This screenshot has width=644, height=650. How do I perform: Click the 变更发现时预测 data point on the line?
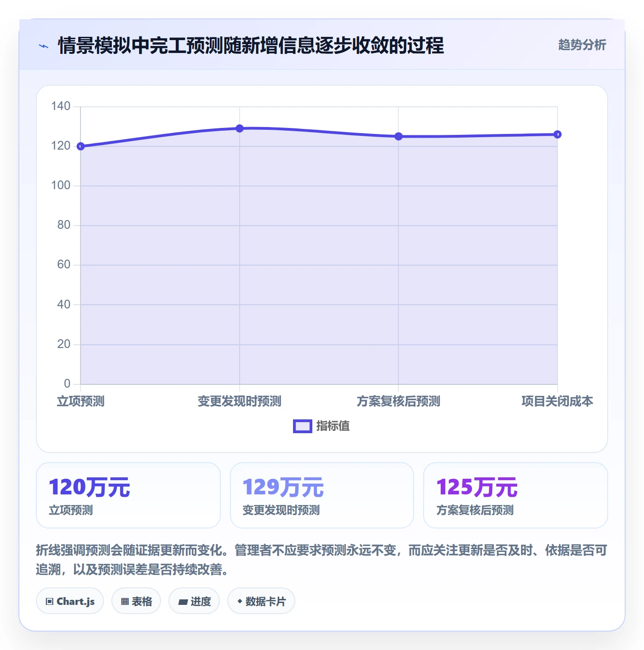[240, 128]
